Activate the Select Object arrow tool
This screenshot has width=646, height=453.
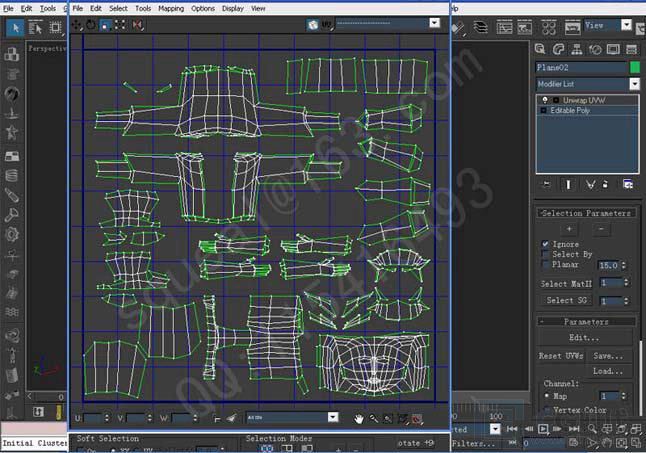pos(15,28)
